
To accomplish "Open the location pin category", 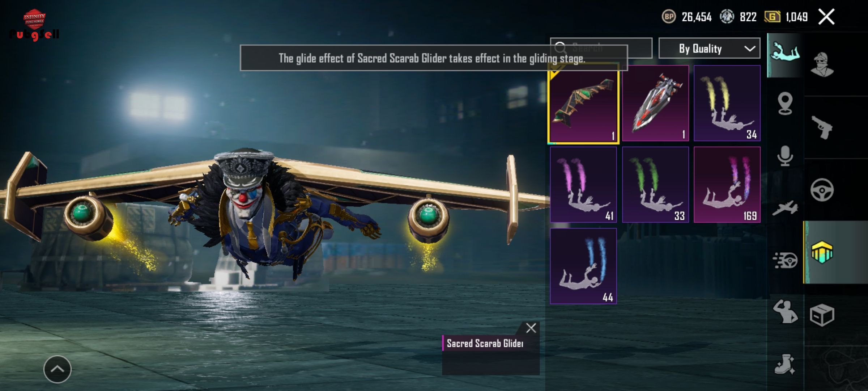I will (785, 104).
